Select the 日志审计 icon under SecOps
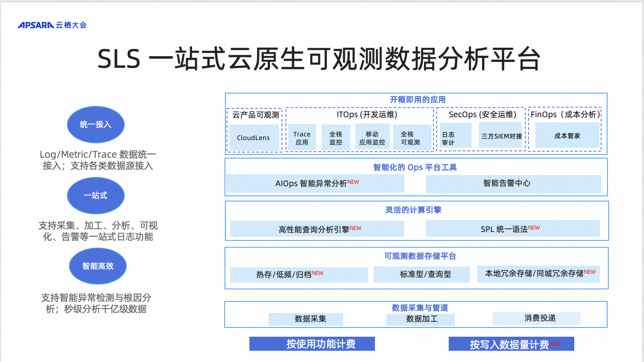The height and width of the screenshot is (362, 644). 453,136
